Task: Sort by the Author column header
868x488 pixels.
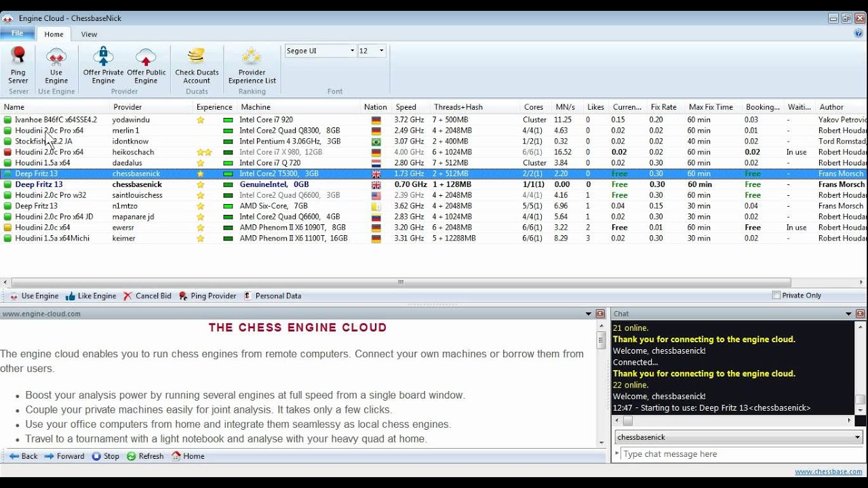Action: coord(841,107)
